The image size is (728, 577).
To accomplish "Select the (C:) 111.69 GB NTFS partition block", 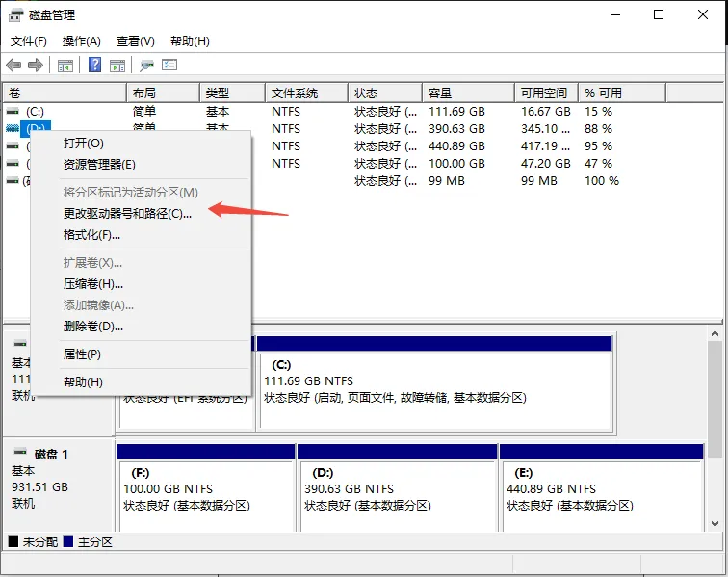I will click(434, 382).
